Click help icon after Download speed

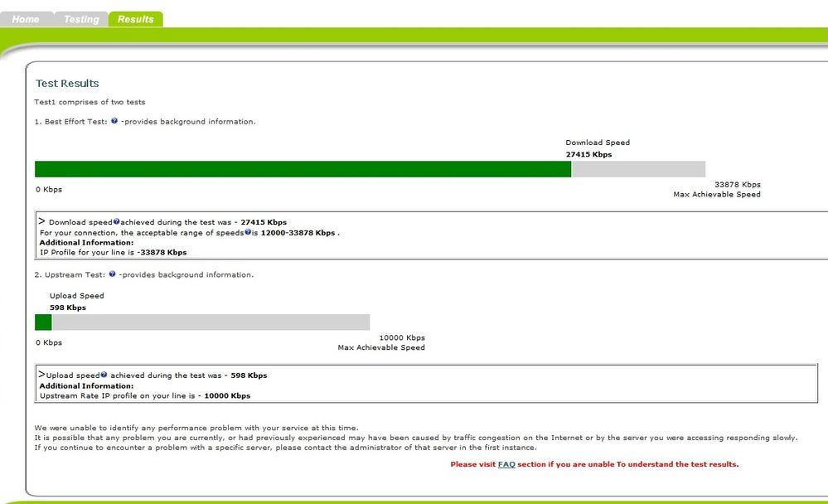[x=116, y=221]
